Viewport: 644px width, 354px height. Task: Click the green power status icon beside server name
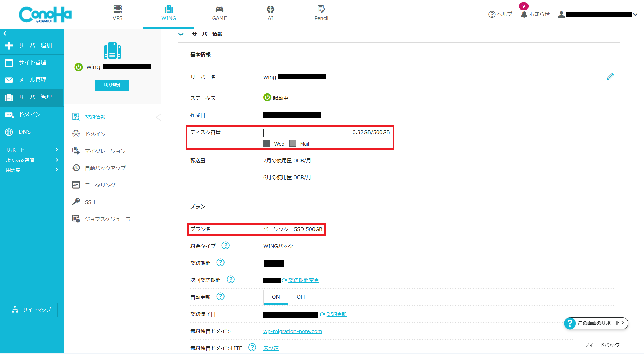[x=78, y=67]
